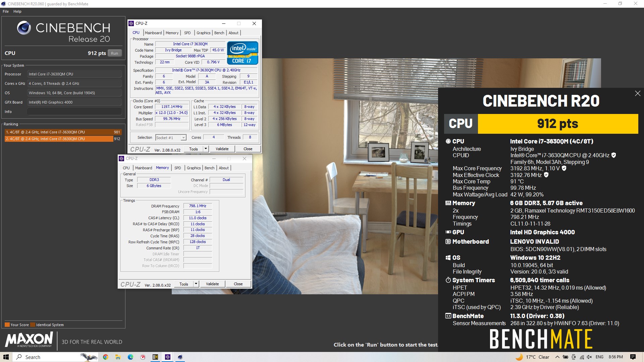Click the Motherboard icon in BenchMate panel
This screenshot has height=362, width=644.
(x=448, y=241)
